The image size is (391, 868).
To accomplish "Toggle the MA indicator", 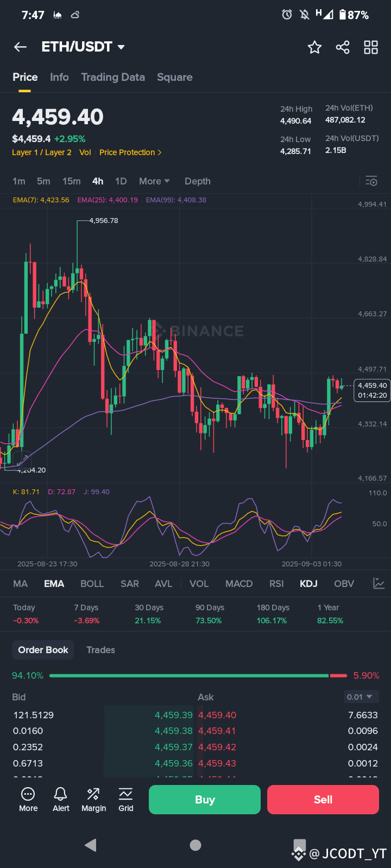I will [20, 584].
